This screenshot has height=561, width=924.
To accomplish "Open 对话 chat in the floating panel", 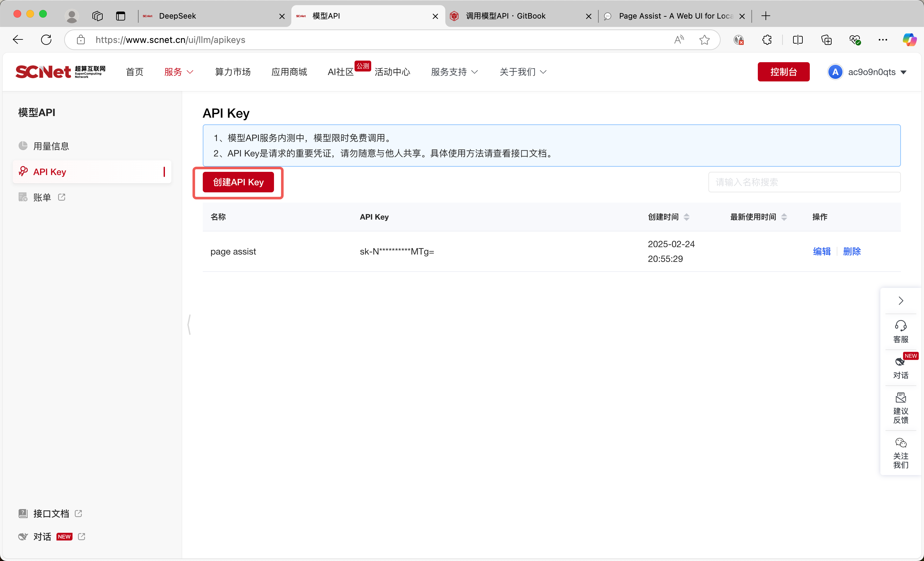I will tap(901, 368).
